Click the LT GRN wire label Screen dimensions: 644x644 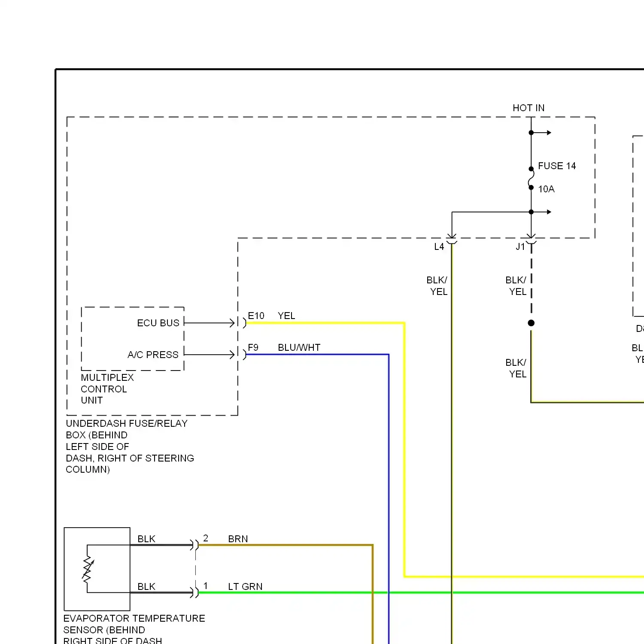(x=245, y=586)
